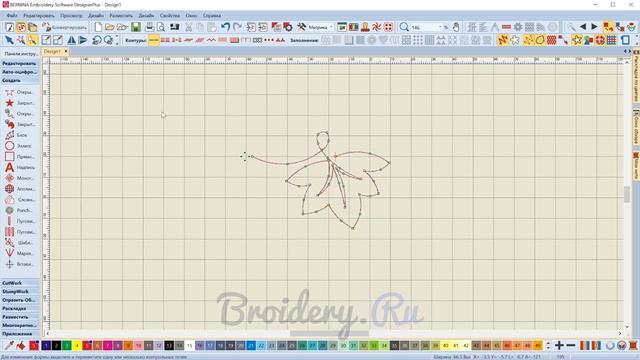Click the Undo arrow
This screenshot has width=640, height=360.
[225, 27]
